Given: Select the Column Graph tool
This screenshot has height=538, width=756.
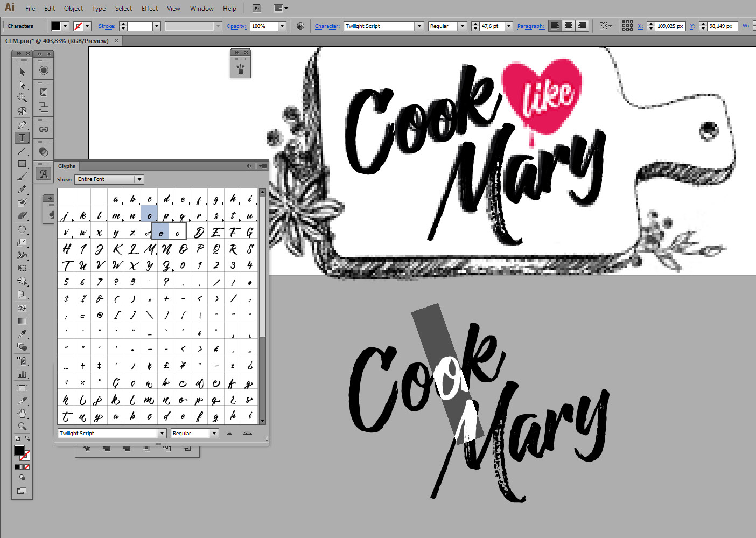Looking at the screenshot, I should point(22,374).
